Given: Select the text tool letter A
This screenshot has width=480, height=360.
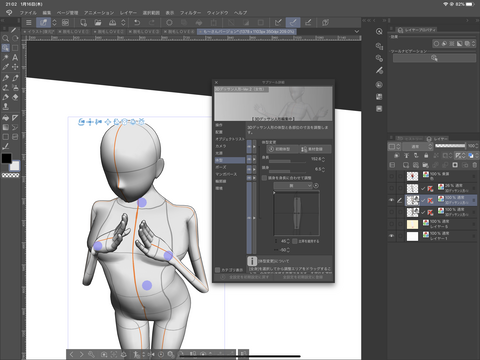Looking at the screenshot, I should click(15, 57).
